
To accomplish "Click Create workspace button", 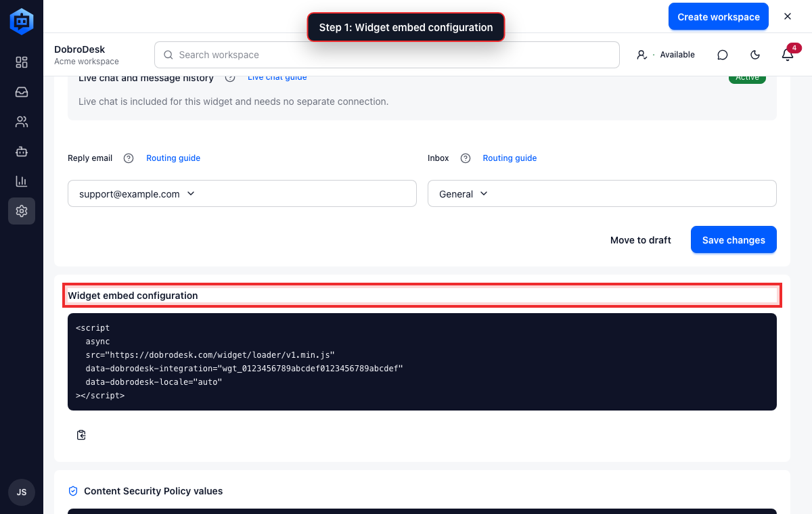I will coord(719,17).
